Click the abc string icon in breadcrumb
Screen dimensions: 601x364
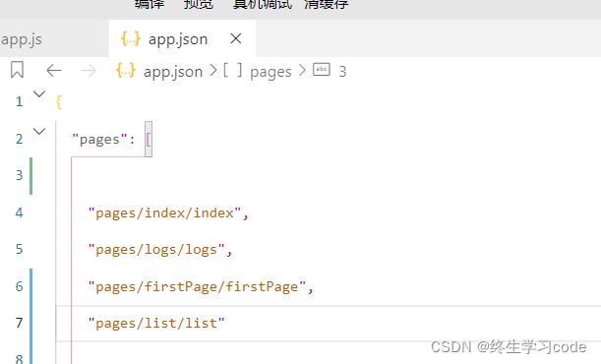pyautogui.click(x=322, y=69)
